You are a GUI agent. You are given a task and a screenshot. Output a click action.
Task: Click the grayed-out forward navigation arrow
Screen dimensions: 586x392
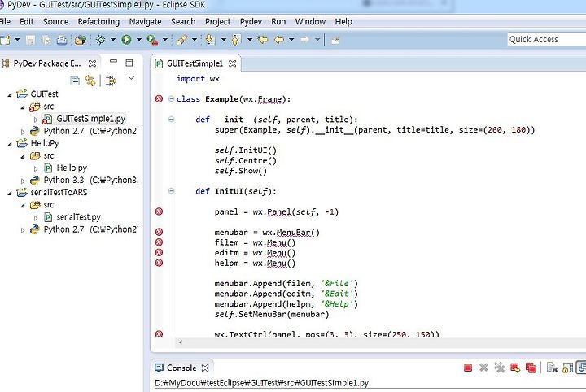[305, 39]
